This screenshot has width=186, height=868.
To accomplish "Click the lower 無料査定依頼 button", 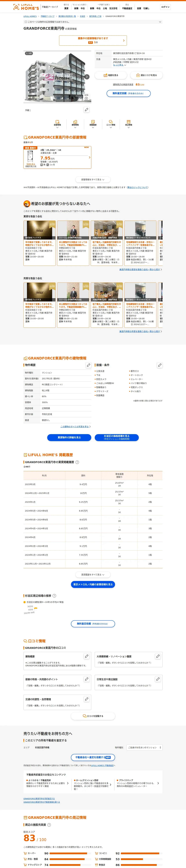I will point(93,624).
